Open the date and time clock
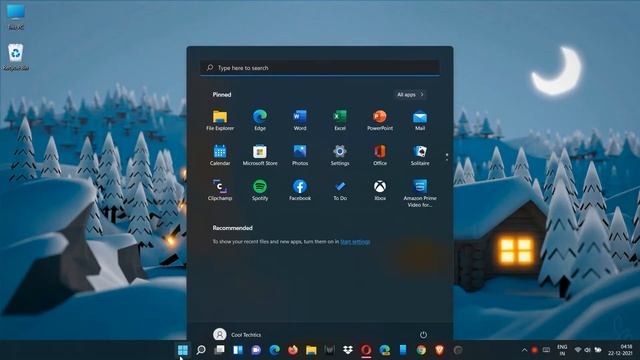Image resolution: width=640 pixels, height=360 pixels. (x=621, y=350)
